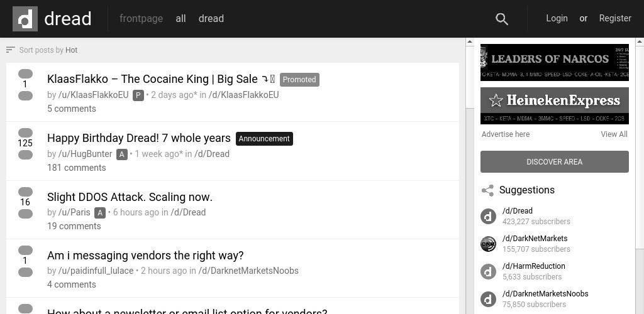Image resolution: width=644 pixels, height=314 pixels.
Task: Open the View All advertisements link
Action: (614, 134)
